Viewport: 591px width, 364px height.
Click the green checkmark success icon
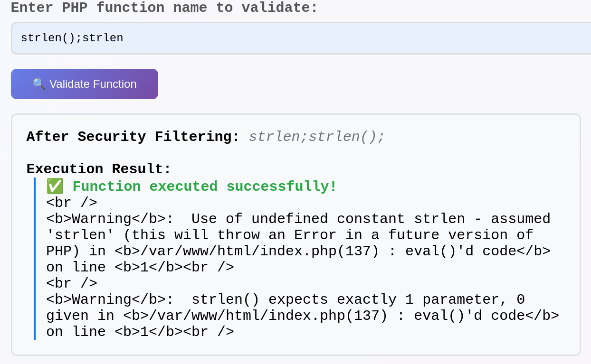(55, 187)
